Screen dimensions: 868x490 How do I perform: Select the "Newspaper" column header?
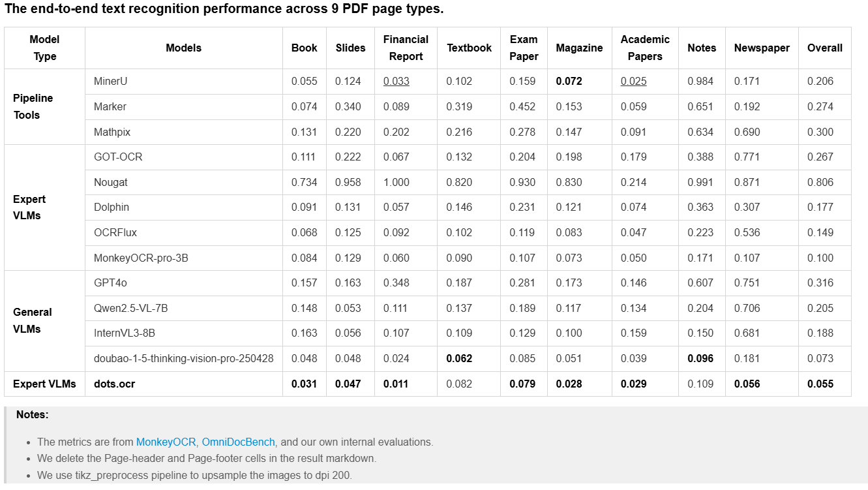(x=761, y=48)
